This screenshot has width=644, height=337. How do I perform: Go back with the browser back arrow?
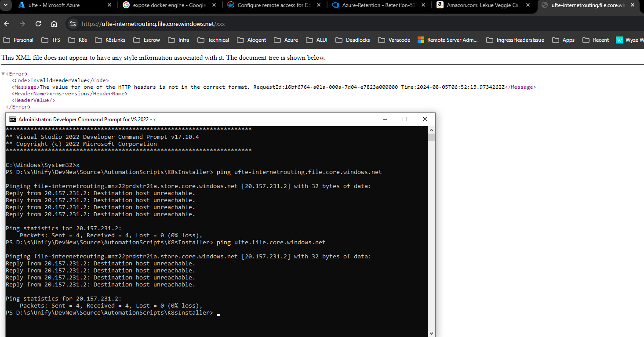(7, 24)
